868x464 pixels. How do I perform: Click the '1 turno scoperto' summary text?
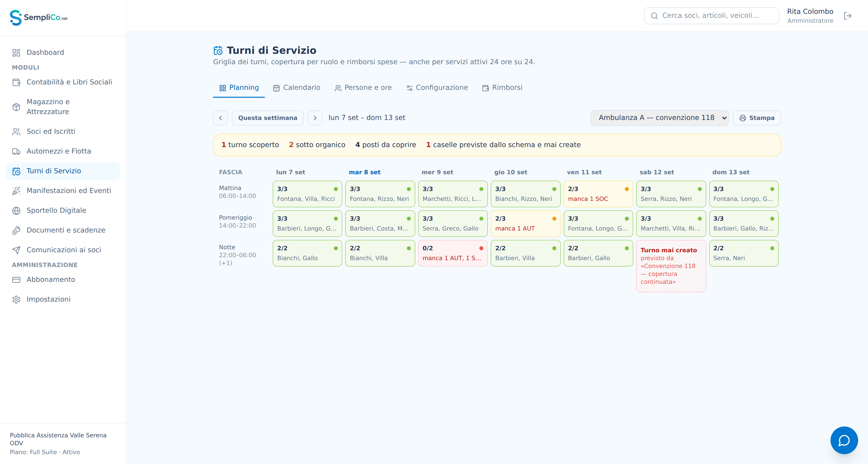tap(250, 145)
